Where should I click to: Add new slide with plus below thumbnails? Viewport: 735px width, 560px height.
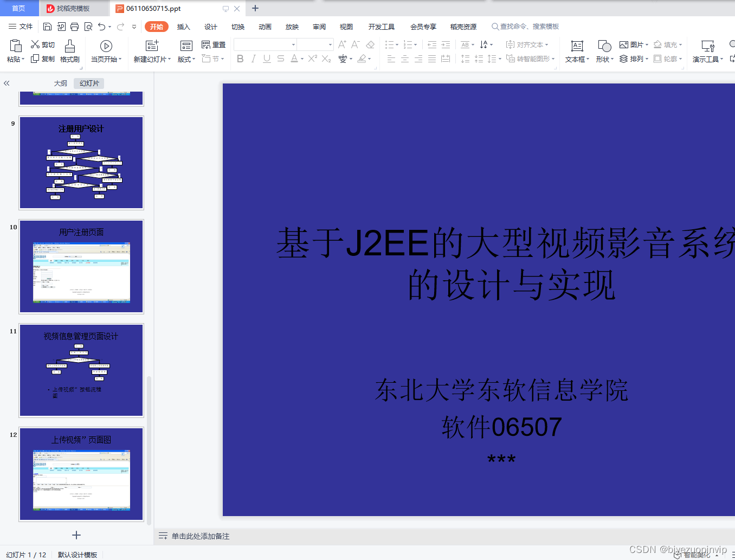pos(76,535)
